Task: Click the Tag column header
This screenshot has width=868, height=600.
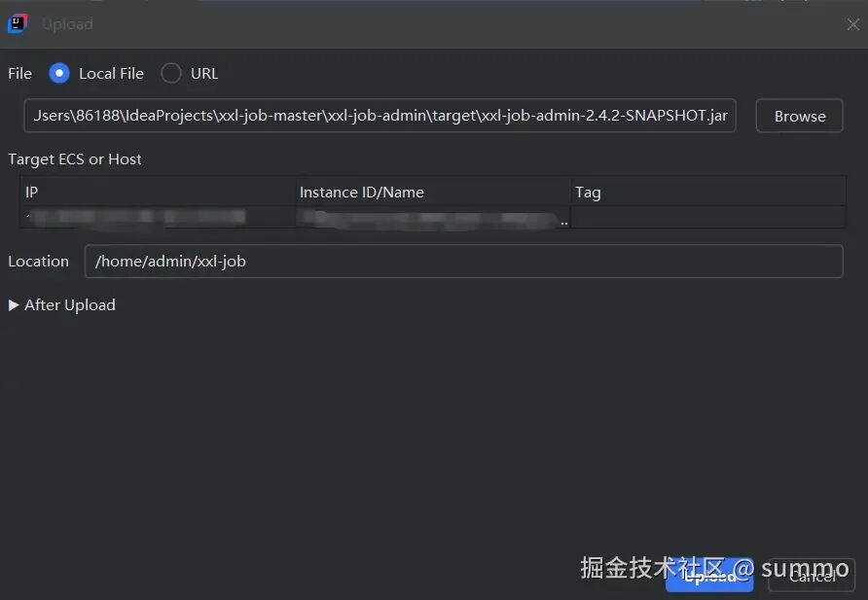Action: [708, 192]
